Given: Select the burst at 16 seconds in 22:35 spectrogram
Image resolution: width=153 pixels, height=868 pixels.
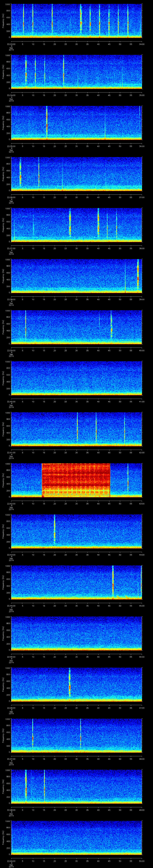Looking at the screenshot, I should click(x=47, y=125).
